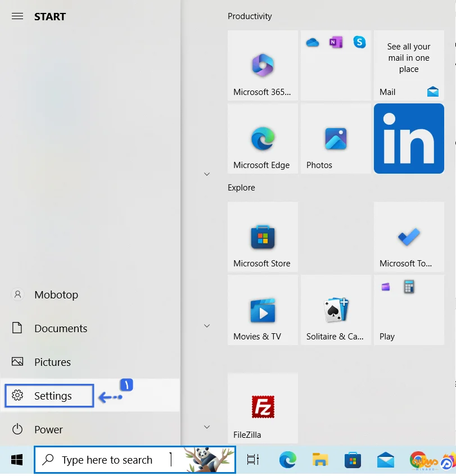This screenshot has width=456, height=476.
Task: Open OneDrive in the Productivity folder tile
Action: (312, 43)
